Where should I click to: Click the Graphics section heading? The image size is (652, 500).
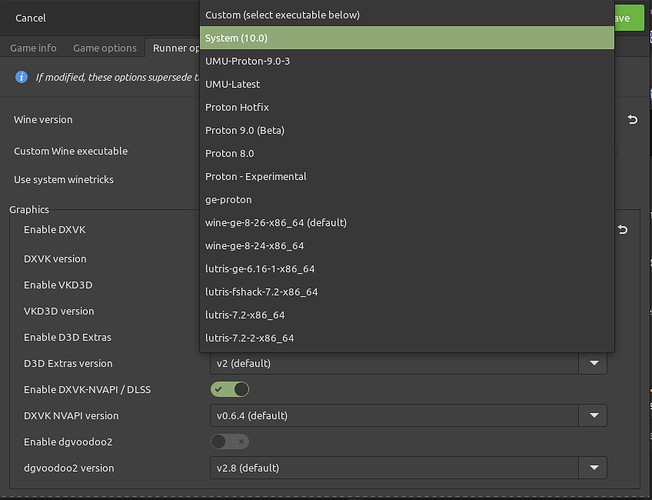tap(29, 210)
